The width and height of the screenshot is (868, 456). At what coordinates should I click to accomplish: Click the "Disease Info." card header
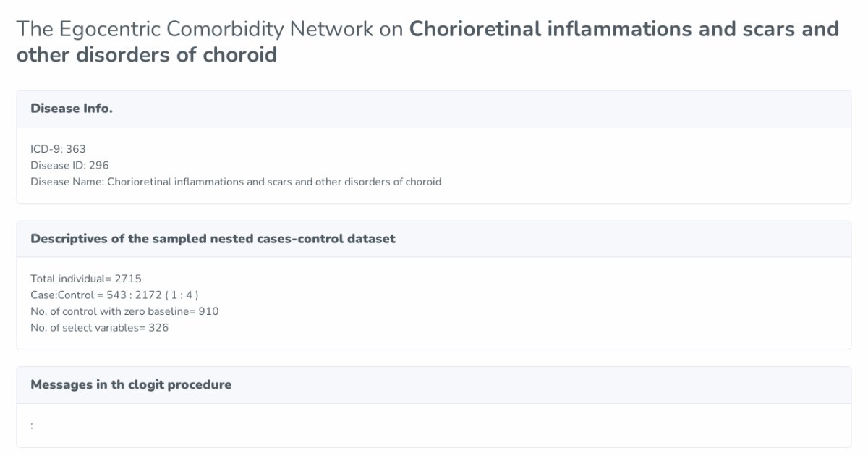point(72,109)
